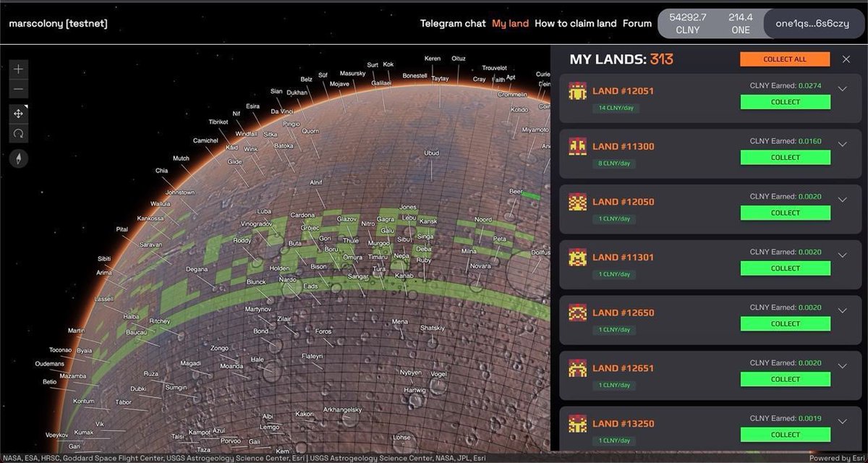The height and width of the screenshot is (463, 868).
Task: Select the rotate navigation tool
Action: [19, 133]
